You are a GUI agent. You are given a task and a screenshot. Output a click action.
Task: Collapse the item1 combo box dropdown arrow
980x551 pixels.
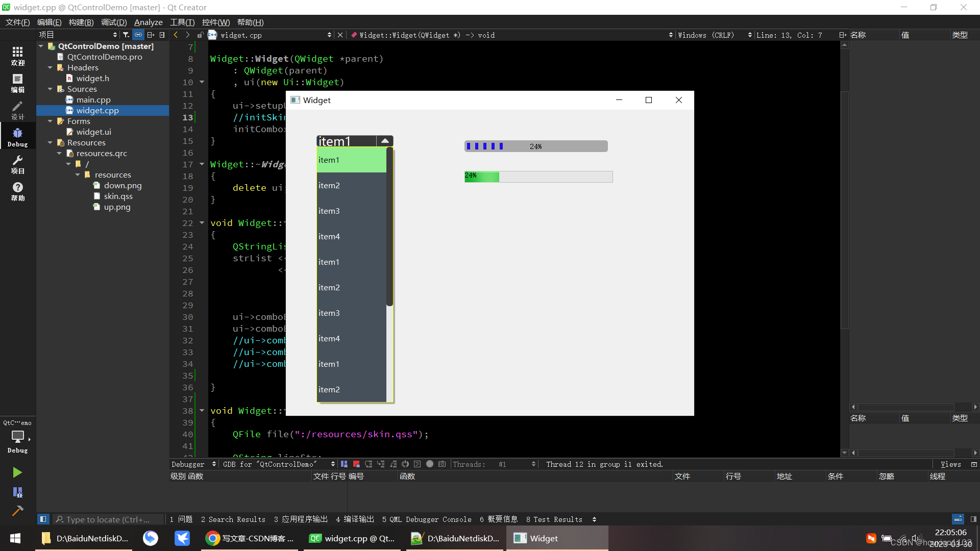tap(385, 141)
